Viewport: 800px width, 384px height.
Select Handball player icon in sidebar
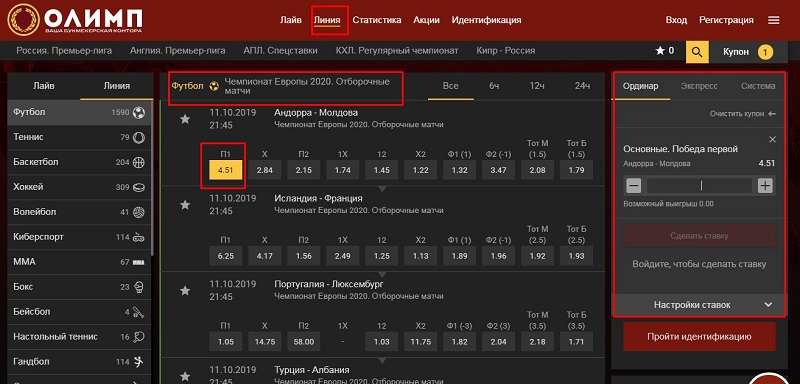(x=138, y=362)
